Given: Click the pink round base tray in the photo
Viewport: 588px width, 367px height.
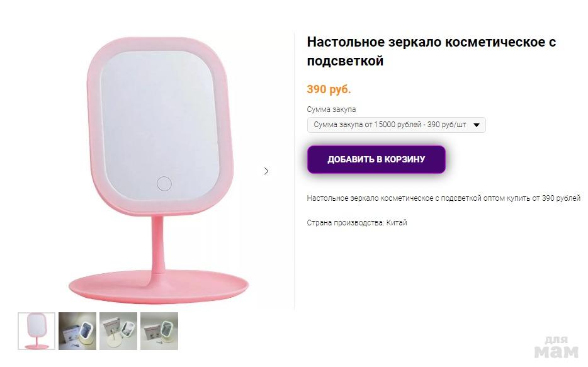Looking at the screenshot, I should tap(159, 287).
